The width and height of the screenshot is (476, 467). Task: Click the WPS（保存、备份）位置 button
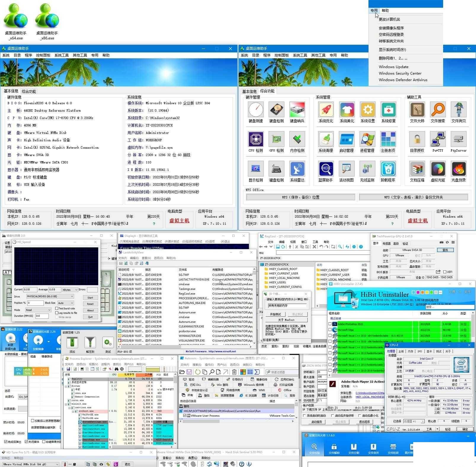(301, 197)
